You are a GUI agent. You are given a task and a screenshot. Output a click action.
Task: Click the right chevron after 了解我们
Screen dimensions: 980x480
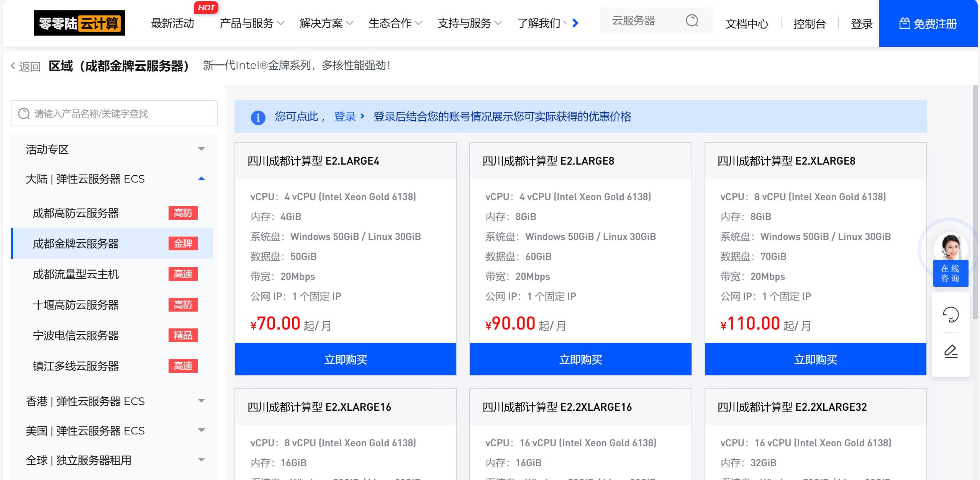coord(575,23)
